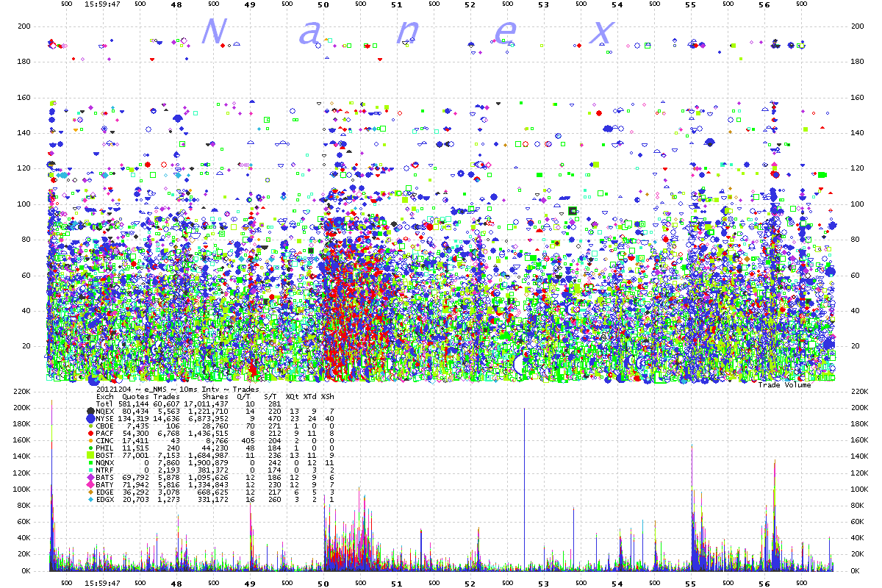Click the 'Totl' row label
Image resolution: width=882 pixels, height=588 pixels.
(105, 404)
